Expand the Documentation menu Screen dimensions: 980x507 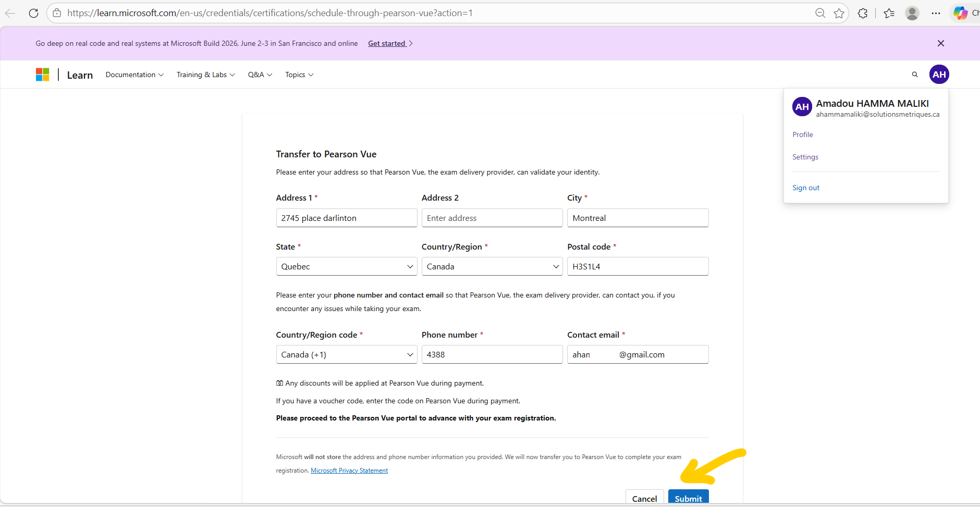point(134,75)
